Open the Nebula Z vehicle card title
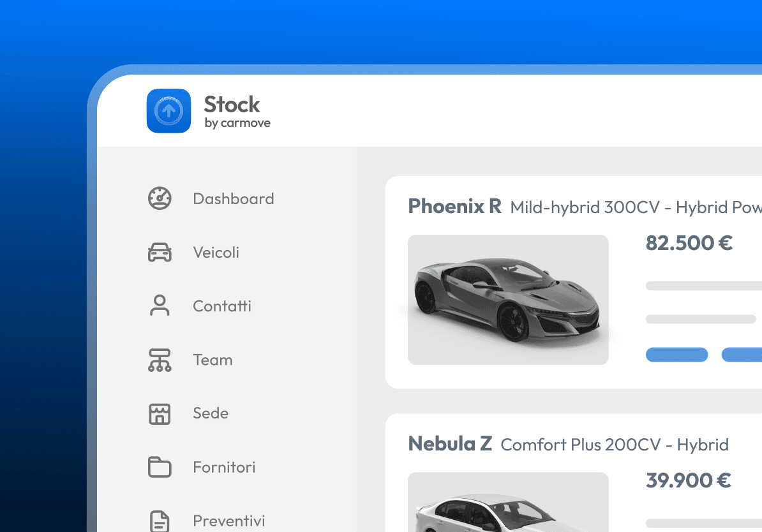This screenshot has width=762, height=532. coord(450,443)
